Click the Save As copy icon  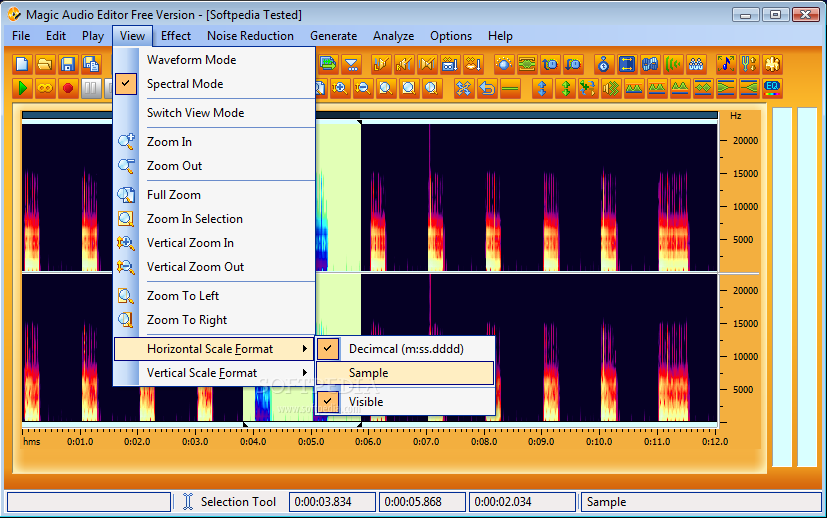[x=91, y=64]
